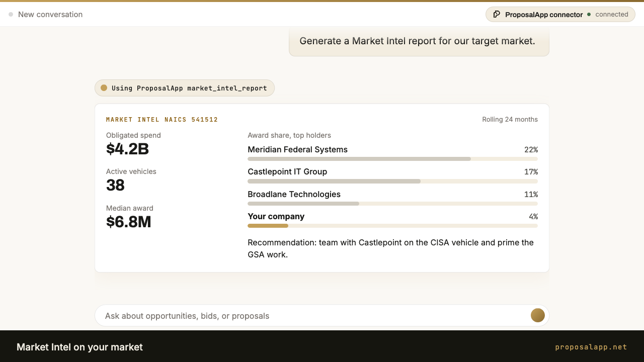Viewport: 644px width, 362px height.
Task: Open the ProposalApp connector pill
Action: tap(560, 15)
